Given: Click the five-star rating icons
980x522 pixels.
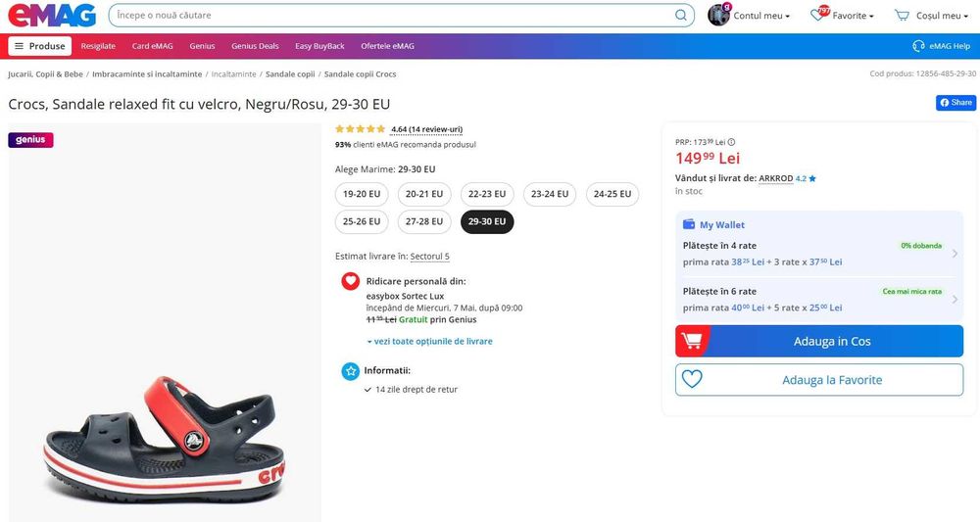Looking at the screenshot, I should click(x=360, y=129).
